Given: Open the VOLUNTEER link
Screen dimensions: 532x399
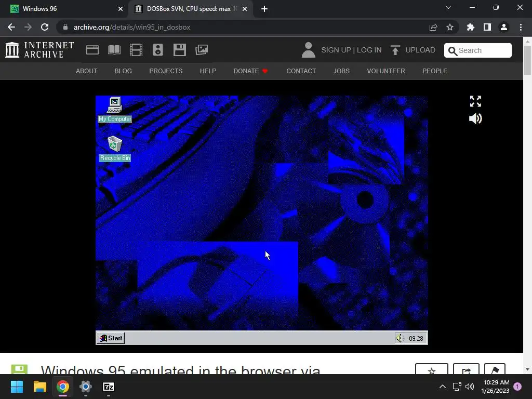Looking at the screenshot, I should pyautogui.click(x=386, y=71).
